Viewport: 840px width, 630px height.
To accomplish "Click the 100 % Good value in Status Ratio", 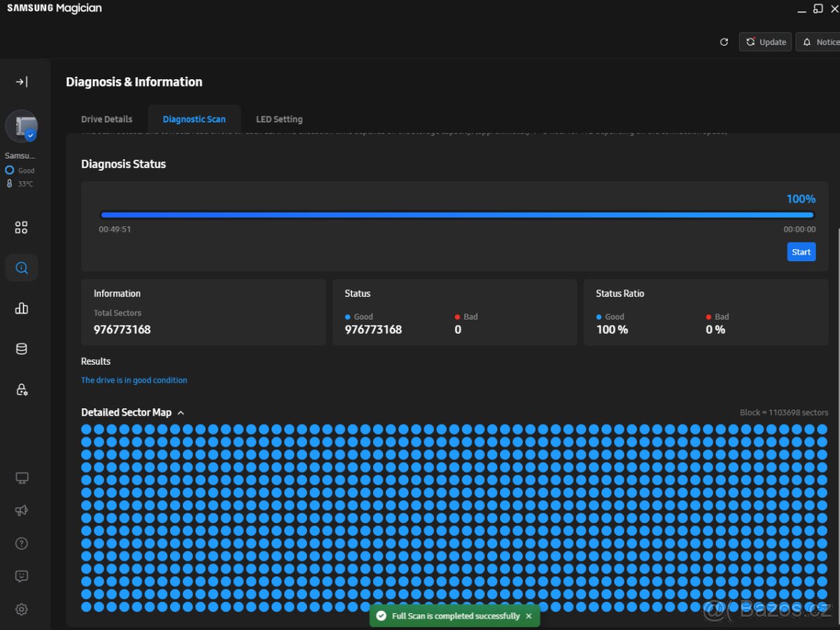I will pos(612,330).
